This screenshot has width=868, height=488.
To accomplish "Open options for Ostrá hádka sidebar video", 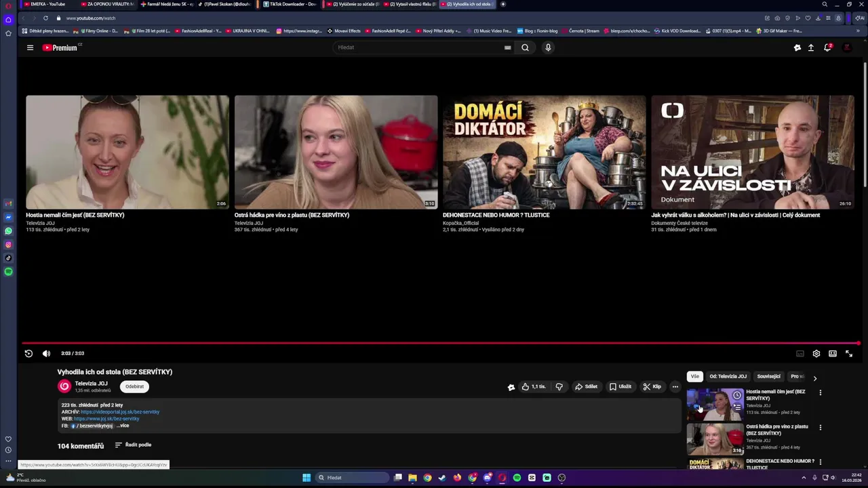I will 821,428.
